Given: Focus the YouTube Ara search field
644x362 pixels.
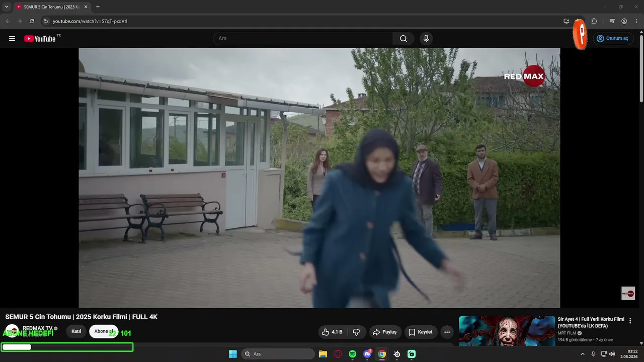Looking at the screenshot, I should [303, 39].
